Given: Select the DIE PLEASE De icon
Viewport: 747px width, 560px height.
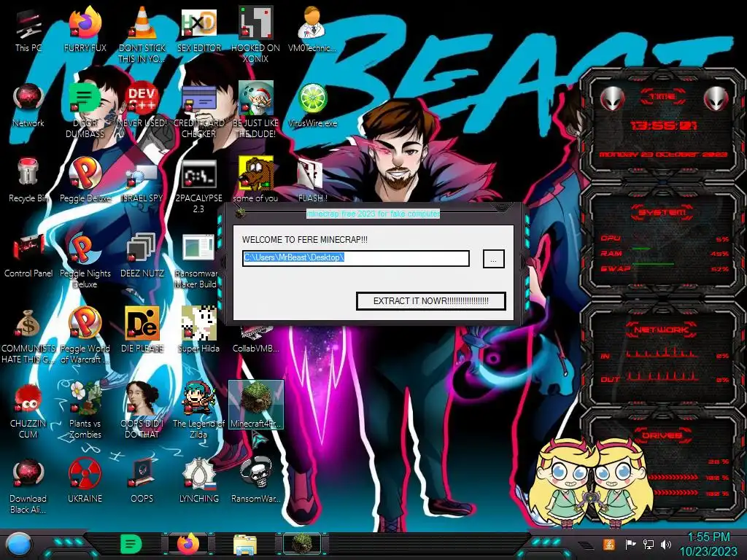Looking at the screenshot, I should tap(142, 330).
